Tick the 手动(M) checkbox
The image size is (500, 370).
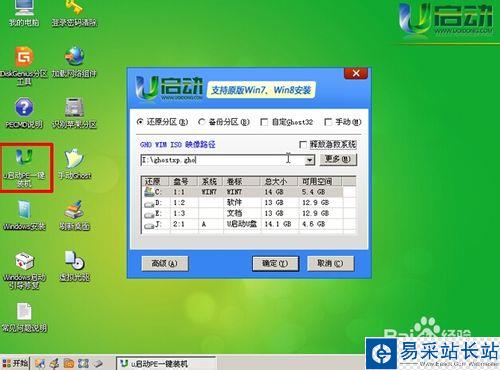[x=328, y=122]
